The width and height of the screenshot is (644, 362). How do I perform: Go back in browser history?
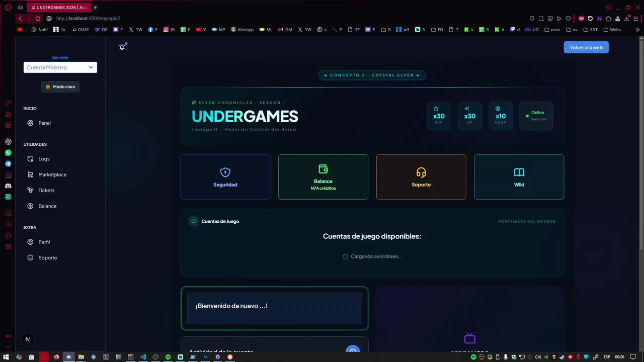coord(20,19)
